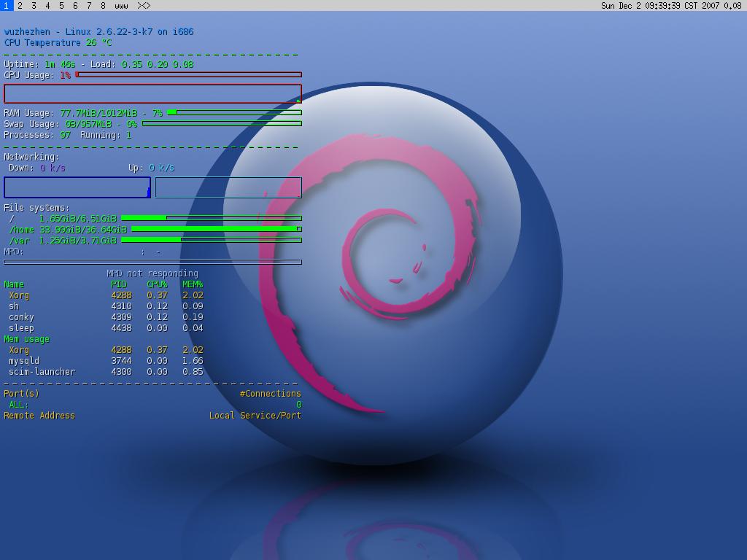Click the Processes count '97'
The image size is (747, 560).
pyautogui.click(x=65, y=135)
